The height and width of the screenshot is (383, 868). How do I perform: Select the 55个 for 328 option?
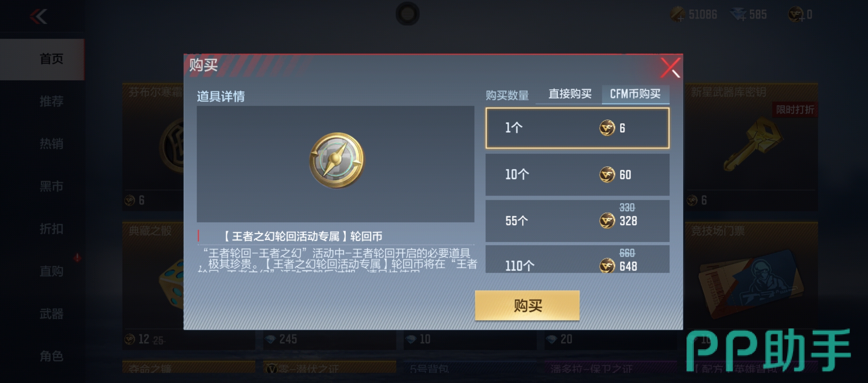pyautogui.click(x=577, y=221)
